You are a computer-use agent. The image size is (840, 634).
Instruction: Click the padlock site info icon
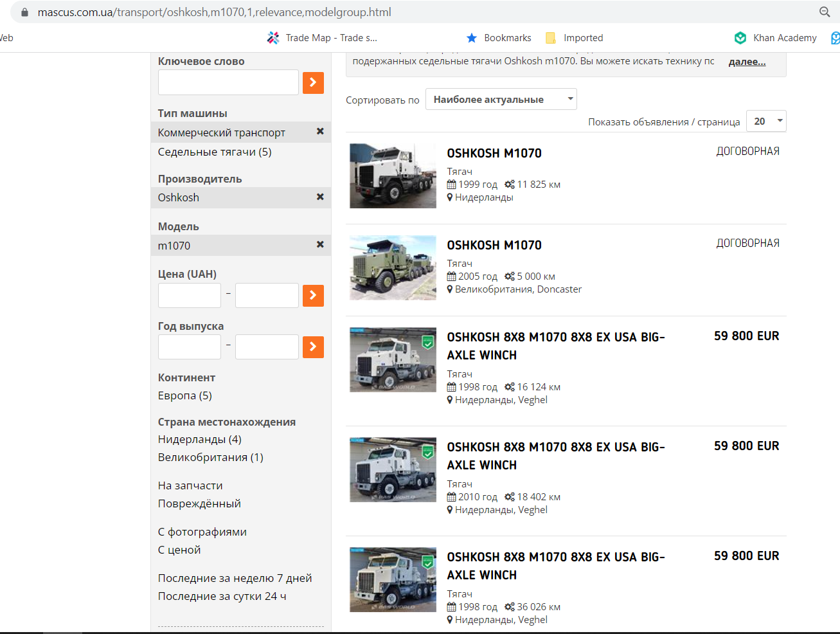(x=25, y=12)
